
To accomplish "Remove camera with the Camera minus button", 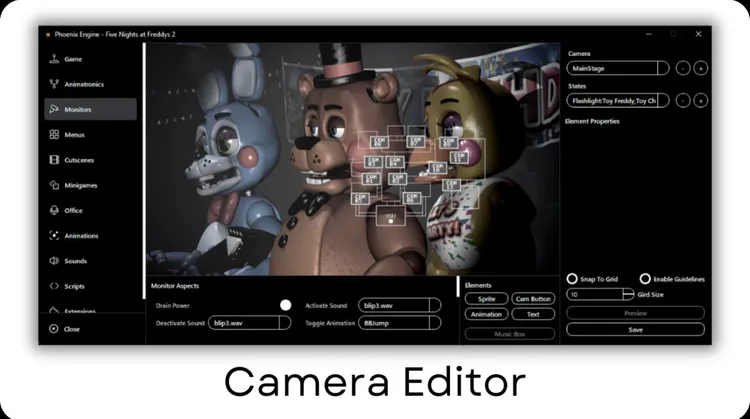I will (683, 68).
